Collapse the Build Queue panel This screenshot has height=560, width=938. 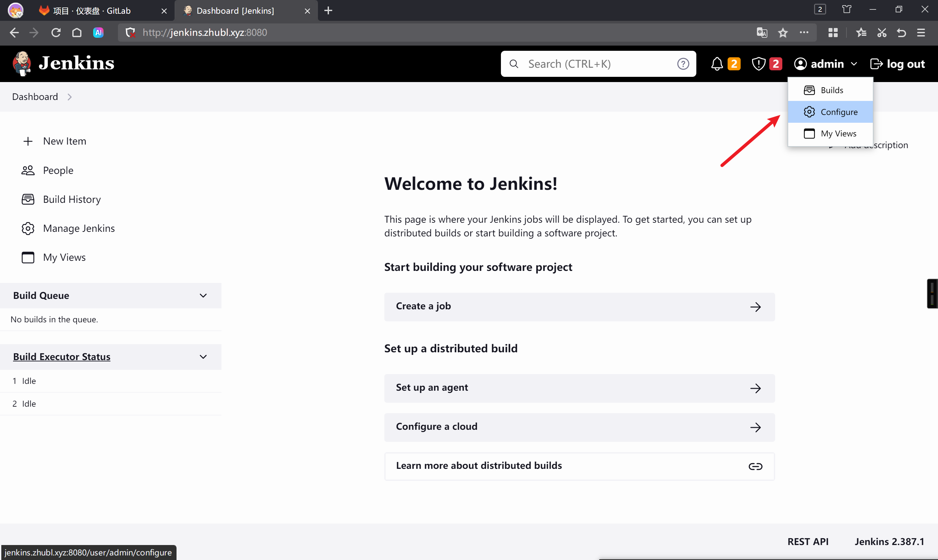(203, 296)
